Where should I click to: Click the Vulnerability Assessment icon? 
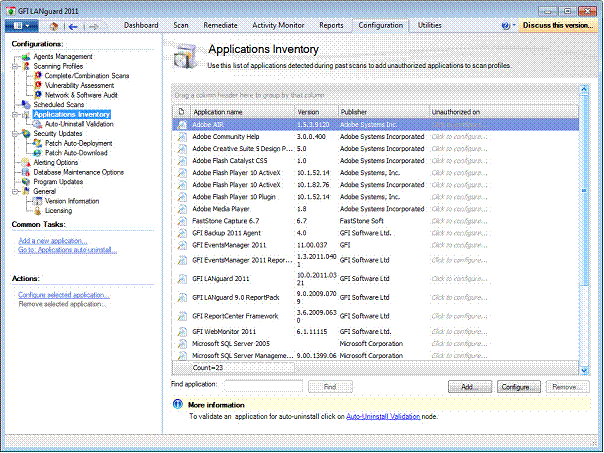pyautogui.click(x=38, y=85)
